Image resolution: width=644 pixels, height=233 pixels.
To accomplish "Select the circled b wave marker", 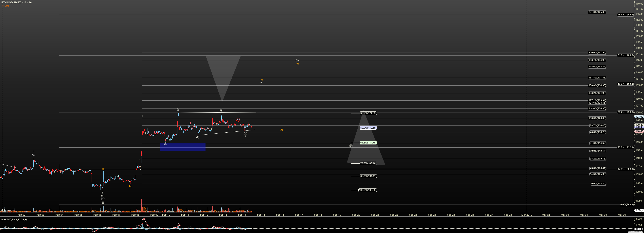I will point(178,109).
